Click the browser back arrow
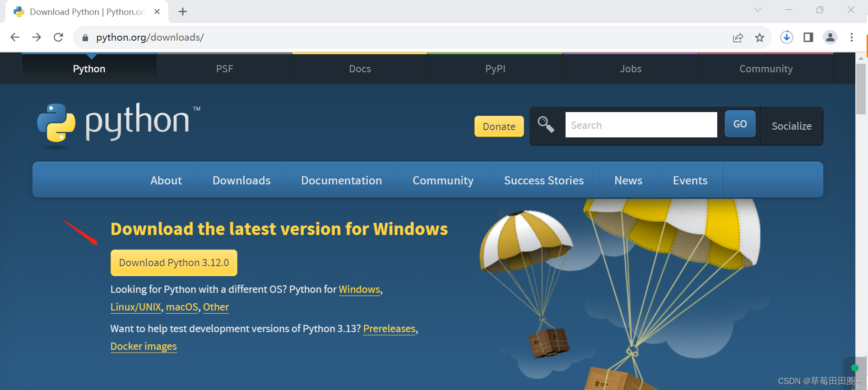868x390 pixels. 15,37
